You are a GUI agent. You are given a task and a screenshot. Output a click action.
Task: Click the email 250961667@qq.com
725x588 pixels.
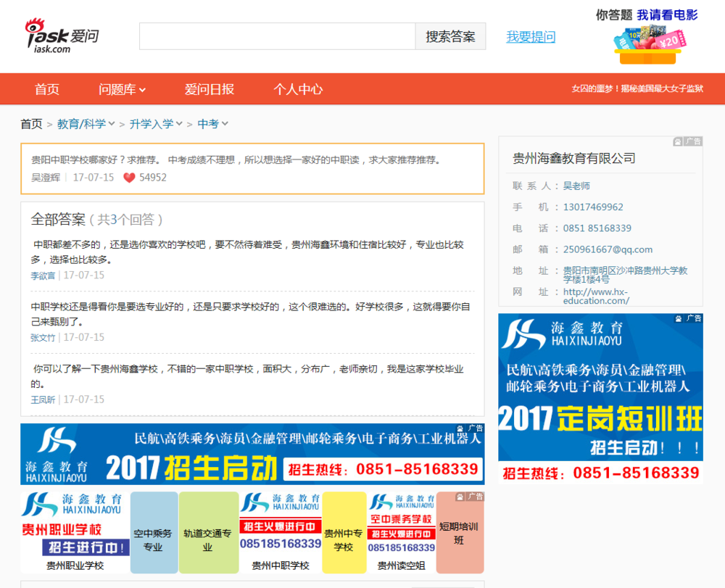[x=608, y=249]
